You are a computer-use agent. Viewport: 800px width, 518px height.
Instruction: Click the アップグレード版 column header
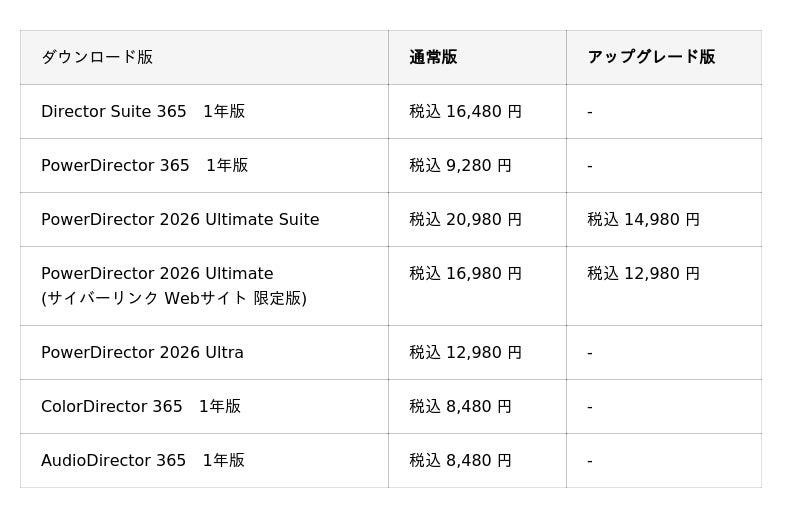click(x=651, y=57)
